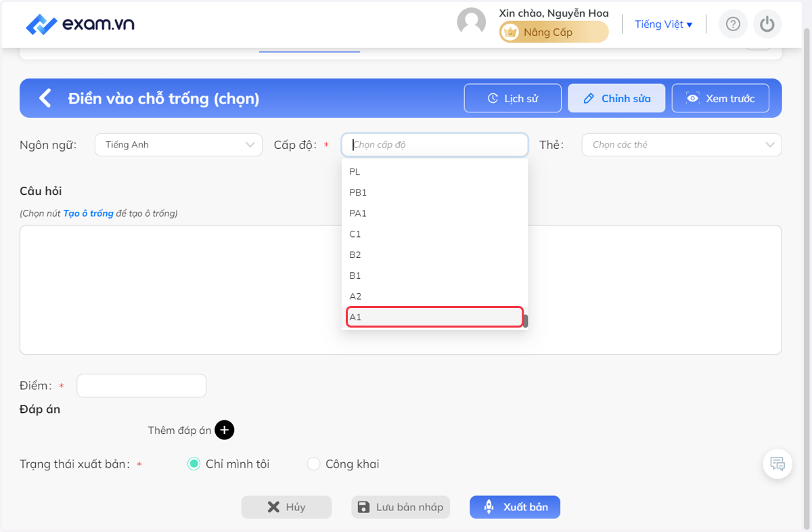Open the chat support bubble icon
This screenshot has width=812, height=532.
tap(777, 464)
